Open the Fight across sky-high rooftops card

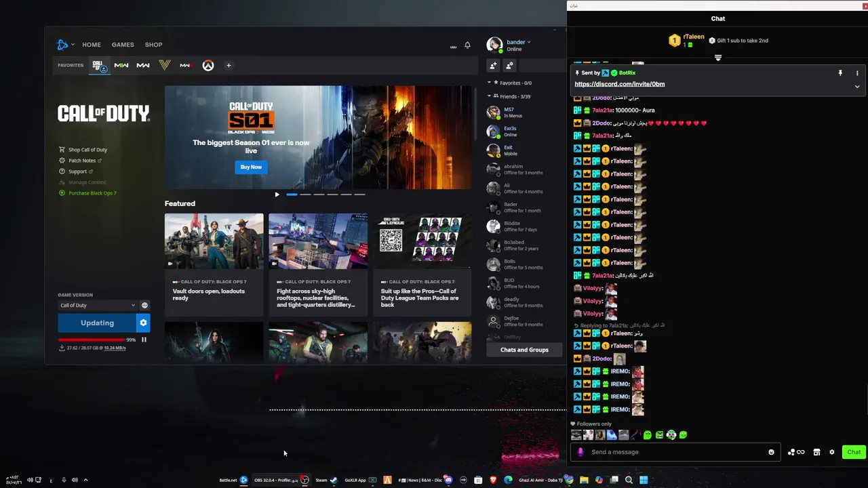click(x=318, y=264)
